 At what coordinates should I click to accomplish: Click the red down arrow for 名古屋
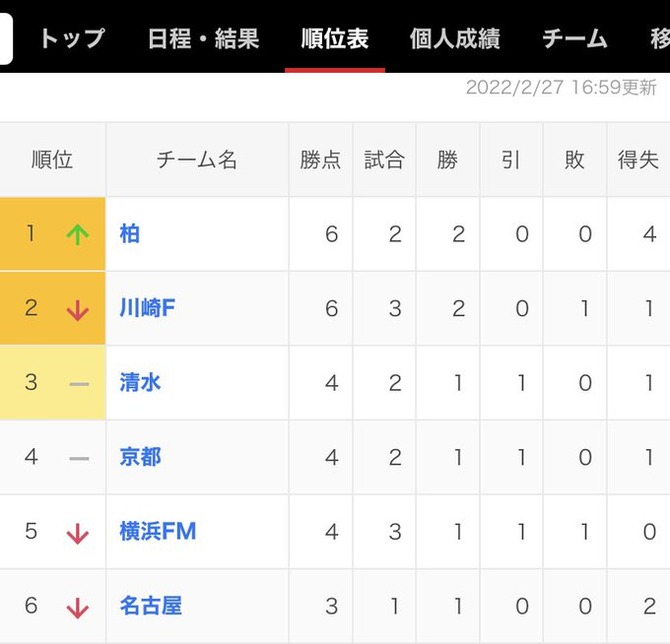pos(78,608)
